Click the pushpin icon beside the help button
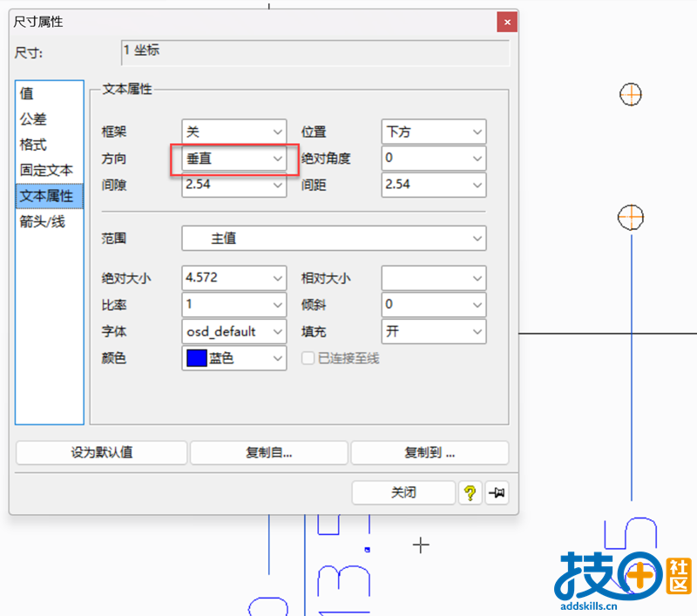The image size is (697, 616). pyautogui.click(x=497, y=492)
